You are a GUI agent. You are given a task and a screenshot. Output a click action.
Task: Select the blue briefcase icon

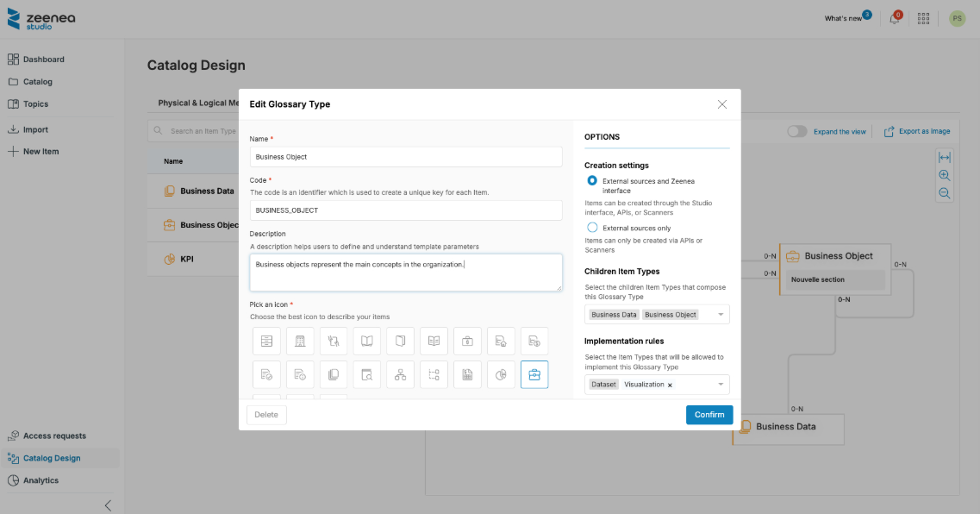click(534, 375)
